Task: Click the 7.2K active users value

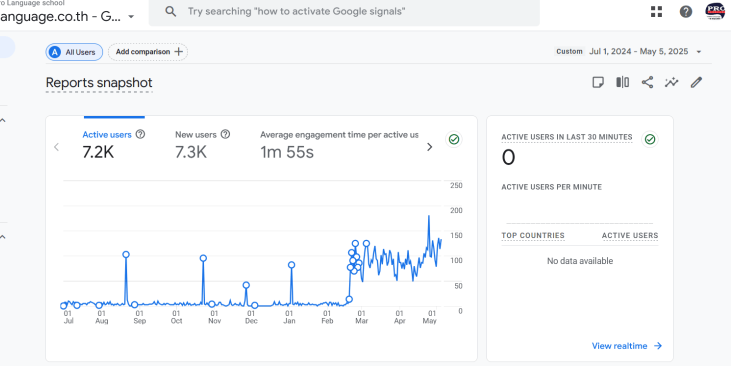Action: pyautogui.click(x=98, y=152)
